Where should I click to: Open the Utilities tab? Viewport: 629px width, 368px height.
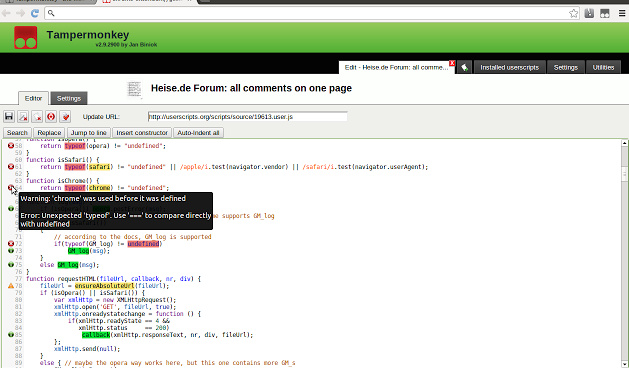pos(603,67)
